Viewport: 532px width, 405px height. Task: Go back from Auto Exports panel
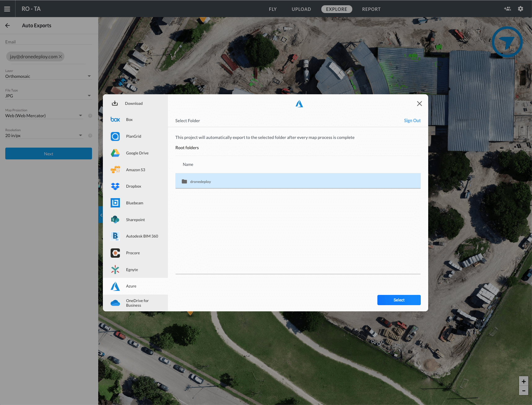pos(8,25)
